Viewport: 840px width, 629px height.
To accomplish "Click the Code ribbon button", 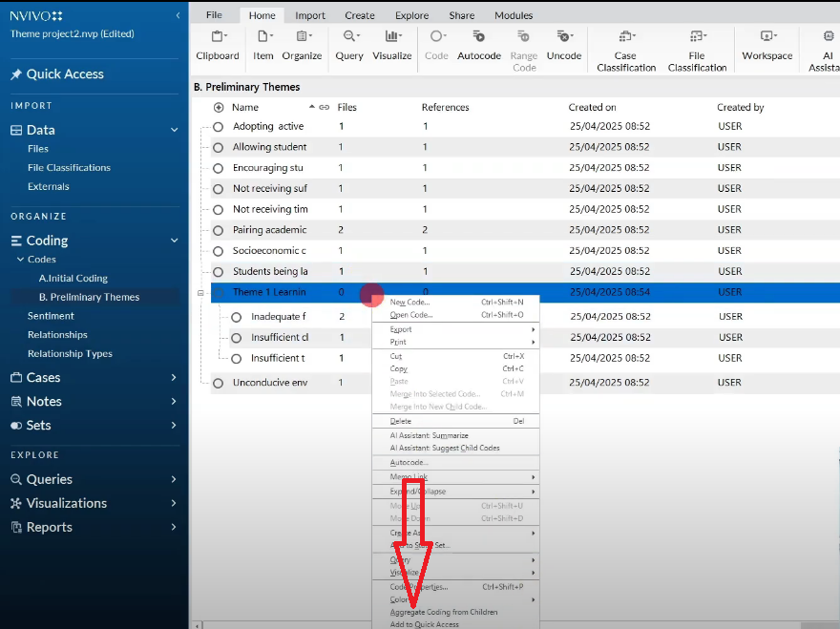I will point(436,46).
